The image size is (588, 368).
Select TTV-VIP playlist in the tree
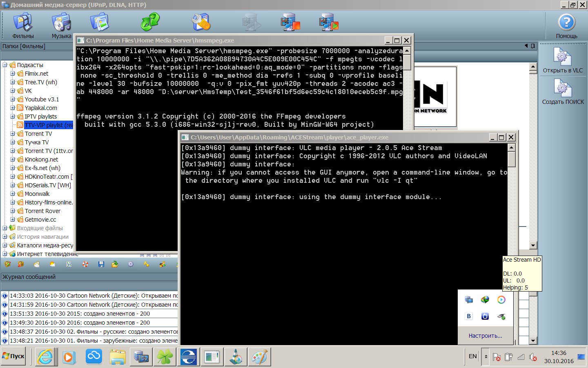coord(49,125)
